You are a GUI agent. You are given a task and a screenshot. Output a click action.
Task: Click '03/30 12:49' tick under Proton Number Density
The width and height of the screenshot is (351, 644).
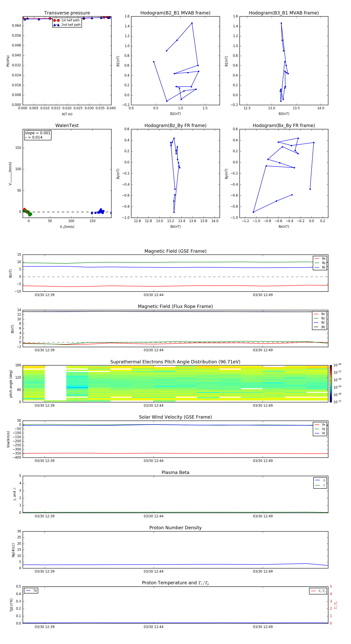(x=262, y=571)
